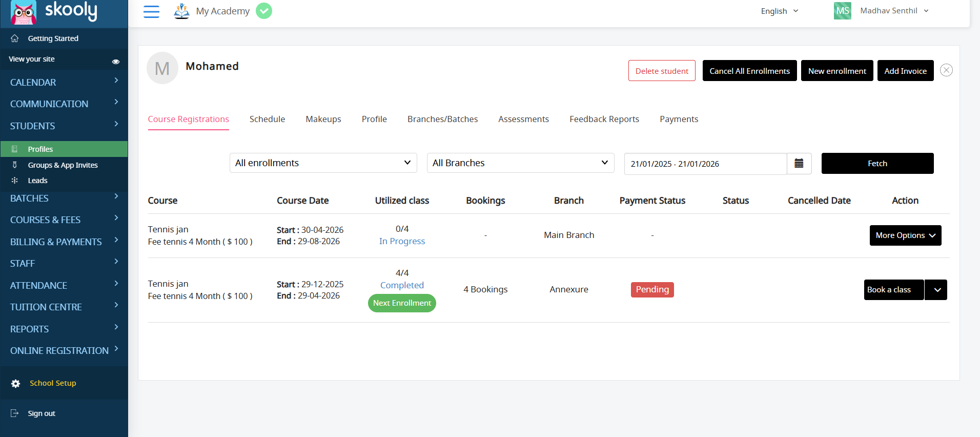Switch to the Feedback Reports tab

pos(604,119)
